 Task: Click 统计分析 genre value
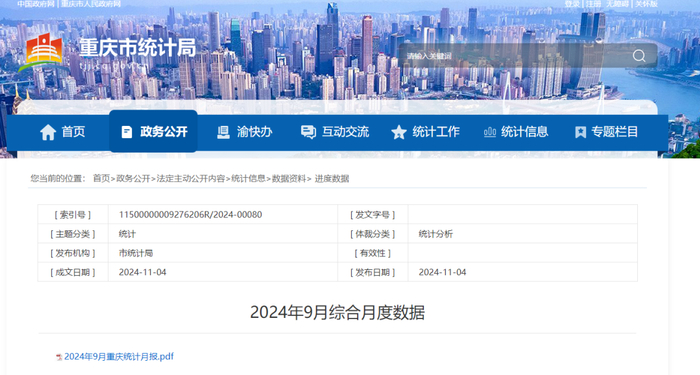pos(436,234)
